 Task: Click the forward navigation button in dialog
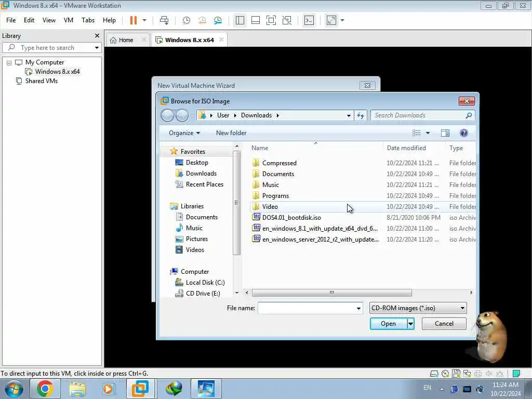(x=182, y=116)
